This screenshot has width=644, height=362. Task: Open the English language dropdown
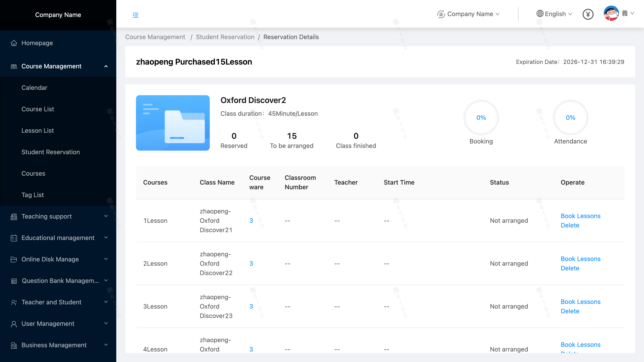(555, 14)
